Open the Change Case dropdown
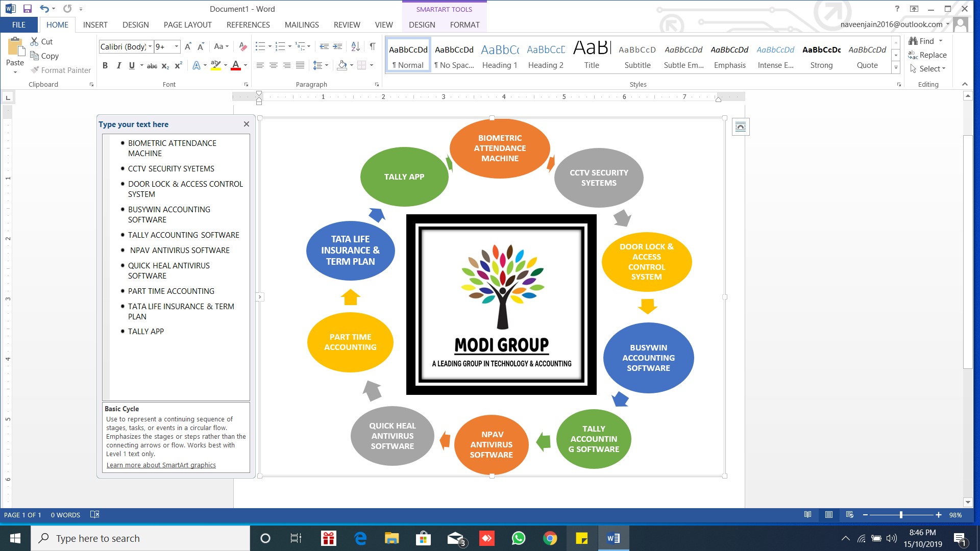Screen dimensions: 980x551 point(221,46)
